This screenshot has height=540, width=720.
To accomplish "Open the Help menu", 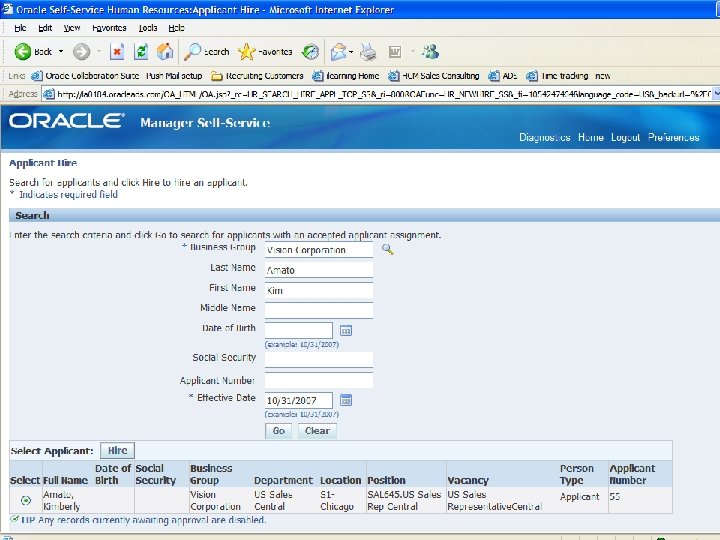I will pos(176,28).
